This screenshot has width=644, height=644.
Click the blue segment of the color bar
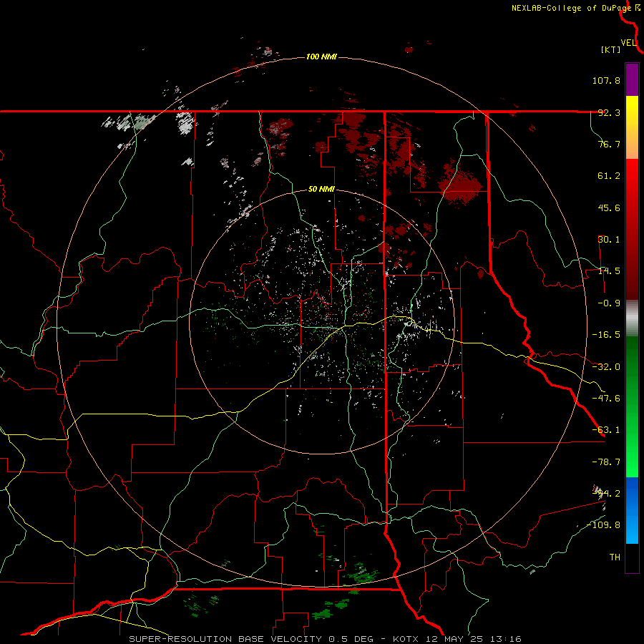[x=632, y=510]
